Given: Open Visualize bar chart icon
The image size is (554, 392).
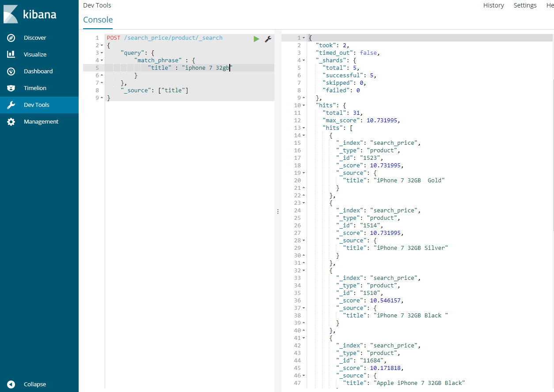Looking at the screenshot, I should [x=11, y=54].
